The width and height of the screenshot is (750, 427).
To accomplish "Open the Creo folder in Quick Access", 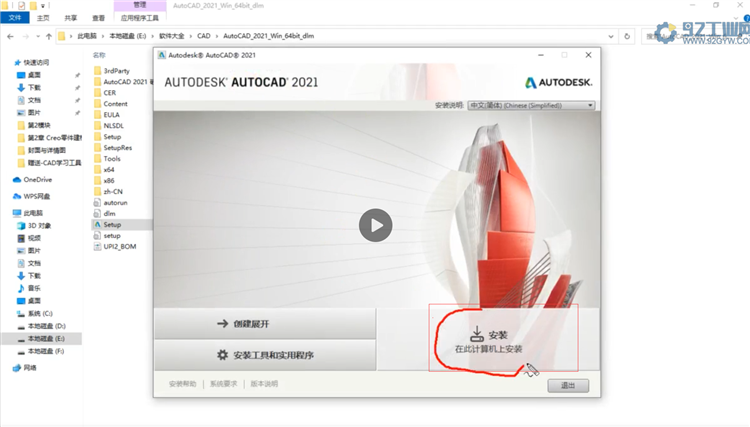I will (x=55, y=138).
